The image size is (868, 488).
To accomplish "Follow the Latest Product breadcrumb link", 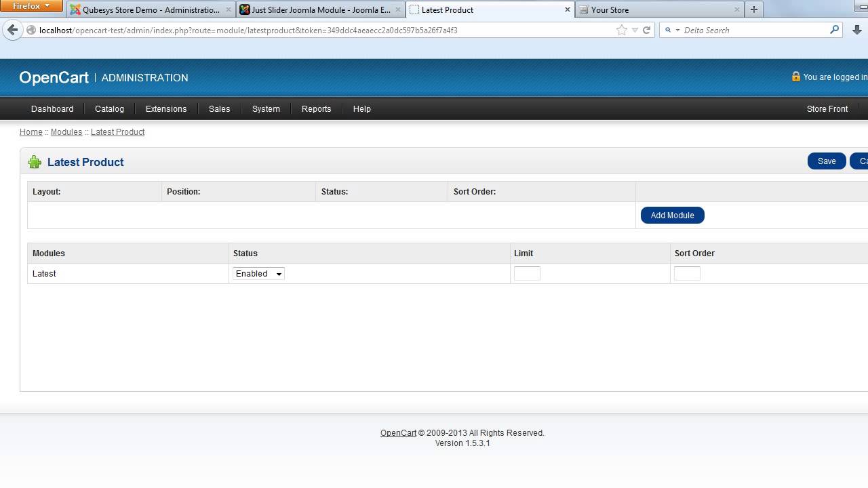I will tap(117, 132).
